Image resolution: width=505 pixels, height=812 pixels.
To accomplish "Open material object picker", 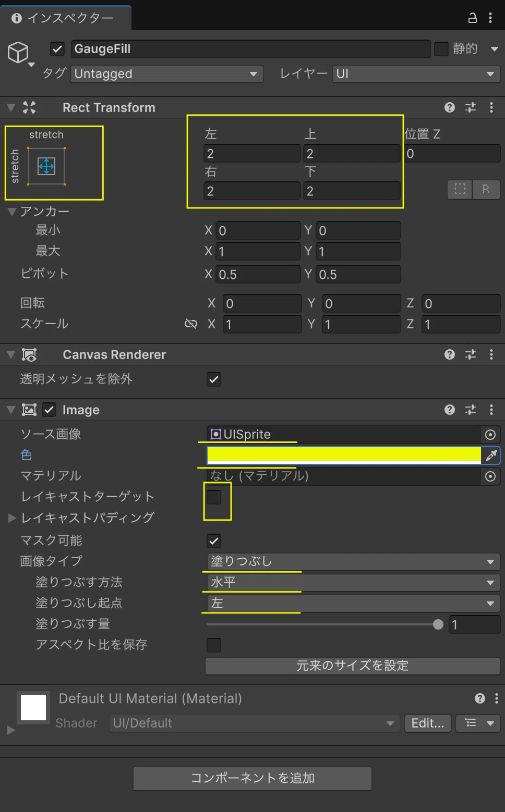I will pos(490,476).
